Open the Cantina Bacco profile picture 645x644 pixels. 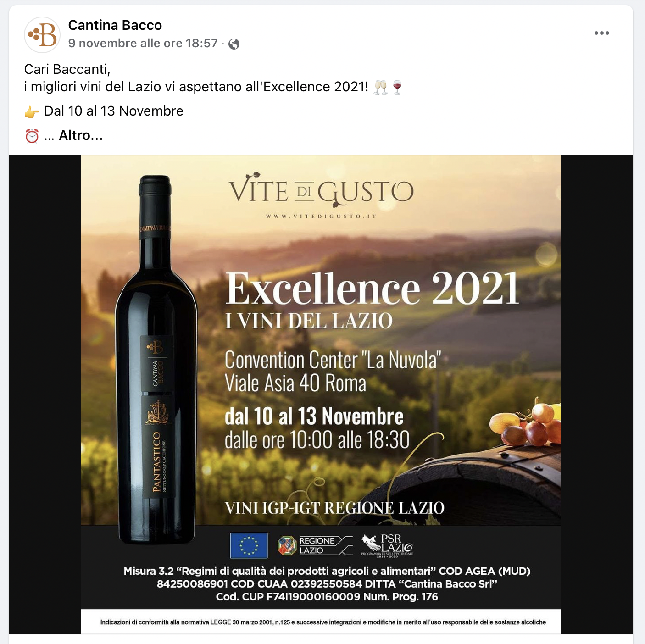click(42, 35)
